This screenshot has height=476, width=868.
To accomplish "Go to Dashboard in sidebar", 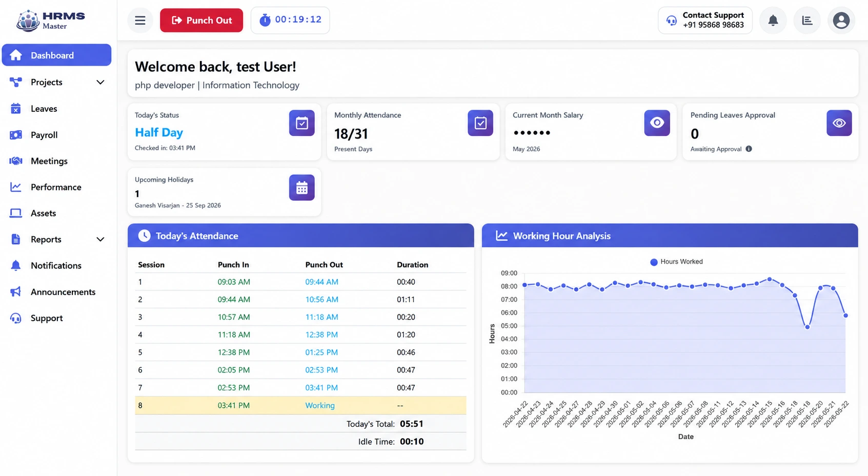I will 56,55.
